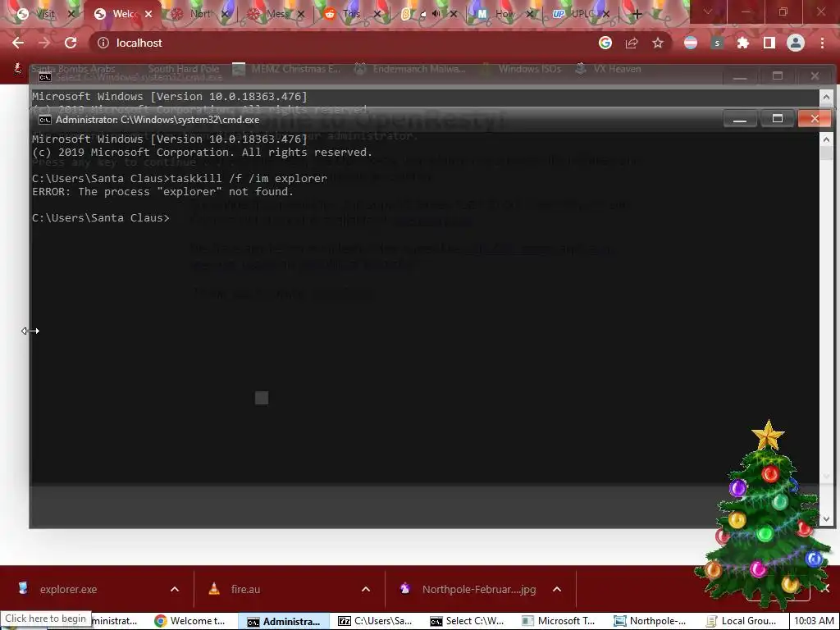Click cmd icon in Administrator cmd title bar
Viewport: 840px width, 630px height.
(x=45, y=120)
